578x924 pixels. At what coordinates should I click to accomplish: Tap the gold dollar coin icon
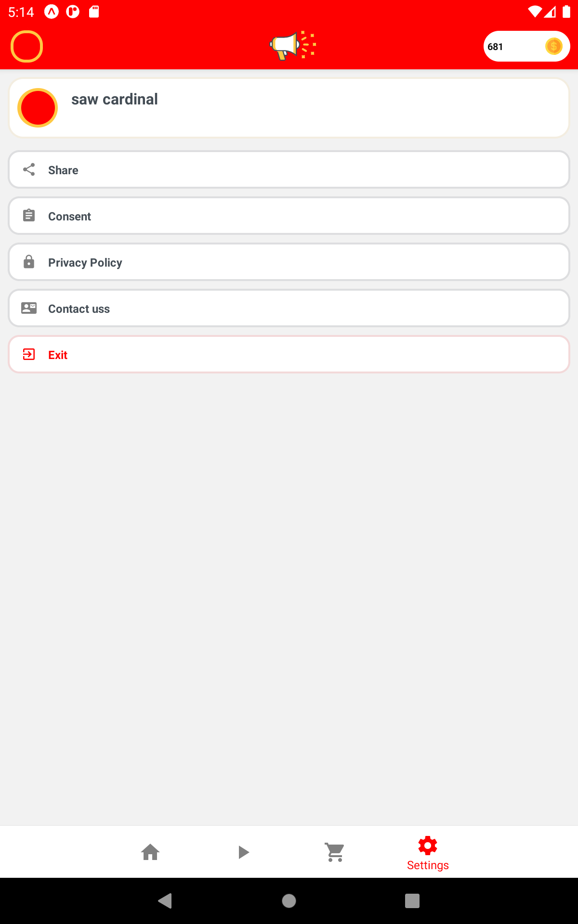pos(553,47)
